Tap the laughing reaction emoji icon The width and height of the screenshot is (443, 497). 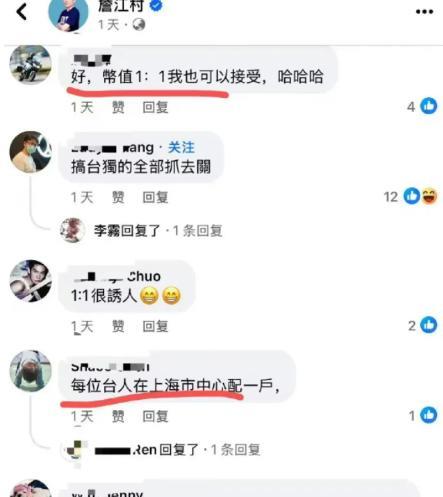tap(430, 196)
